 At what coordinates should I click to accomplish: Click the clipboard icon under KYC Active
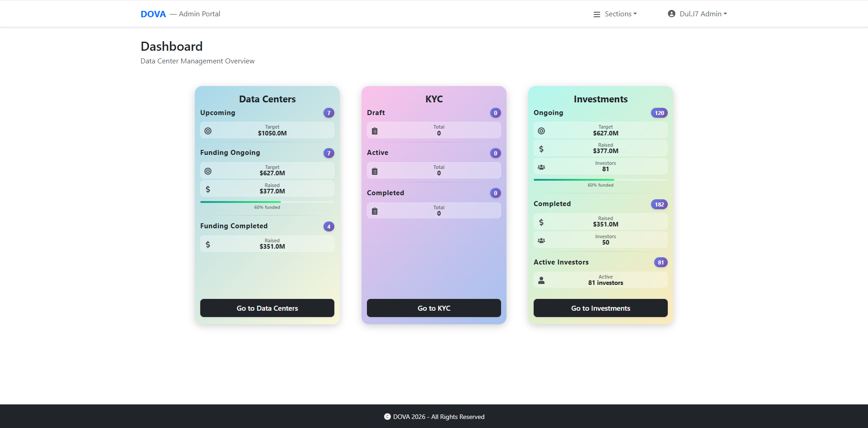coord(375,170)
